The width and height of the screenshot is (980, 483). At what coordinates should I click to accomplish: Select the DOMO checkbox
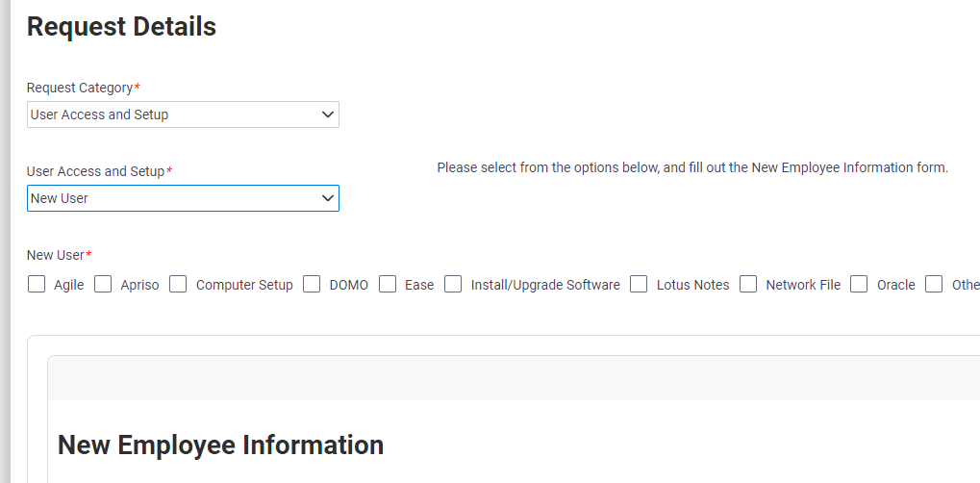coord(312,284)
